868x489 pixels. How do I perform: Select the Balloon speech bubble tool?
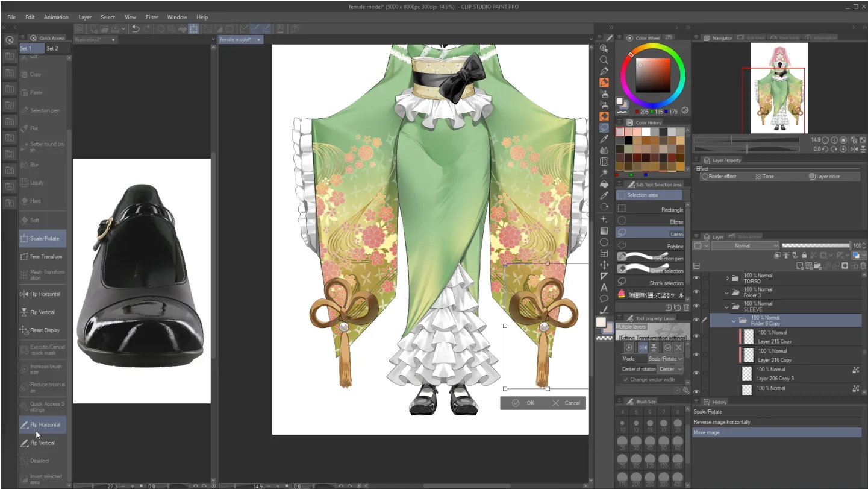(x=604, y=298)
